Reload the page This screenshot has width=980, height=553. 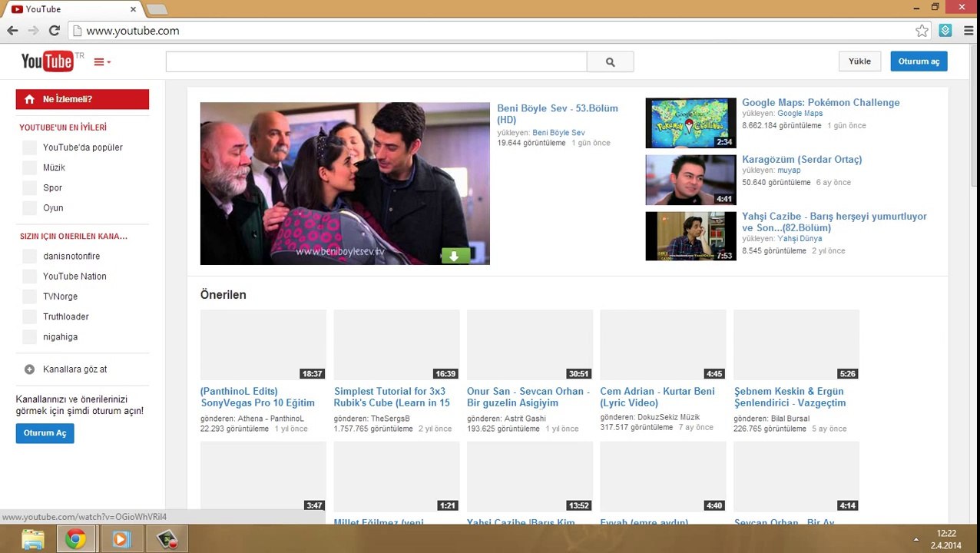tap(54, 31)
